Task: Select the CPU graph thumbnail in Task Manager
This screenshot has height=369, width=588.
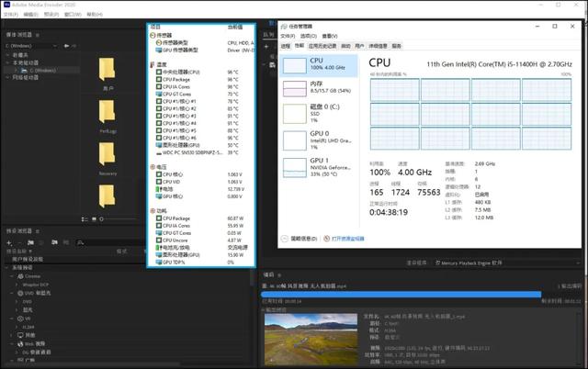Action: pyautogui.click(x=294, y=65)
